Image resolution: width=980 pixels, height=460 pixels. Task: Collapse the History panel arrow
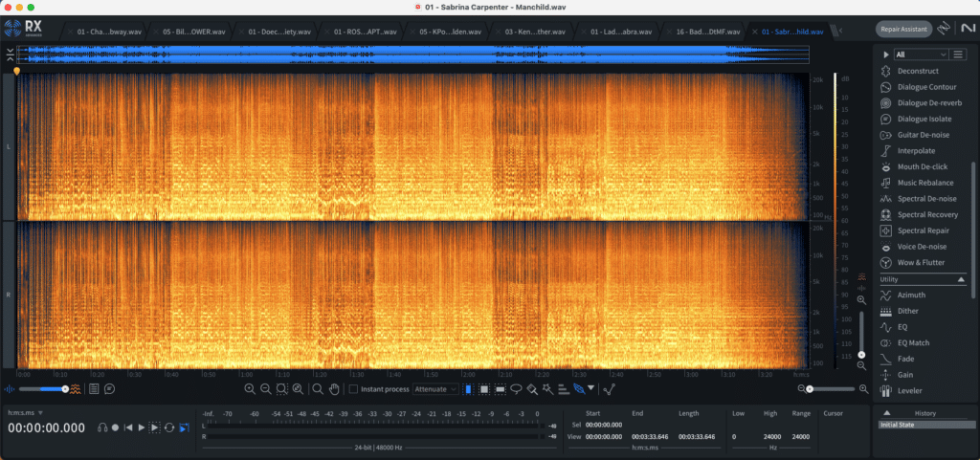tap(886, 412)
